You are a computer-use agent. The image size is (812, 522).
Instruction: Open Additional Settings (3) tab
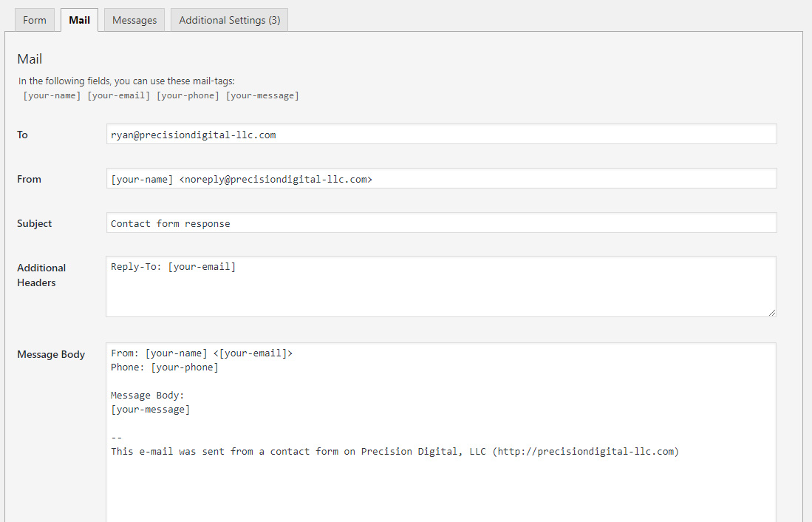point(229,20)
